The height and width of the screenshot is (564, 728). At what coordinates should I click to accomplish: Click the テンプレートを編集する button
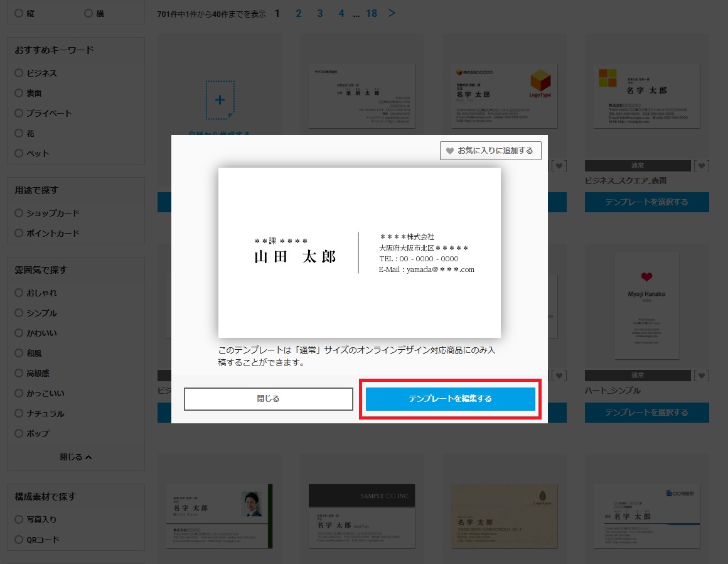click(450, 399)
